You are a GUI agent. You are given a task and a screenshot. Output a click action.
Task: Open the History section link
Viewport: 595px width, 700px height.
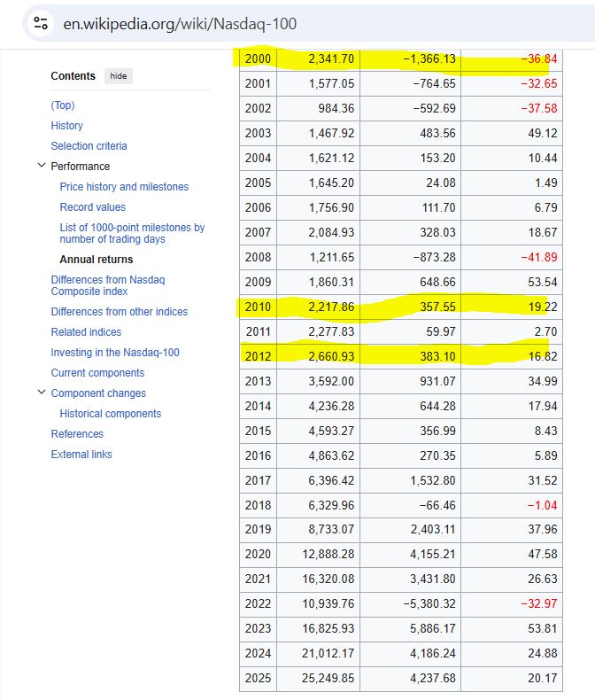(x=66, y=126)
